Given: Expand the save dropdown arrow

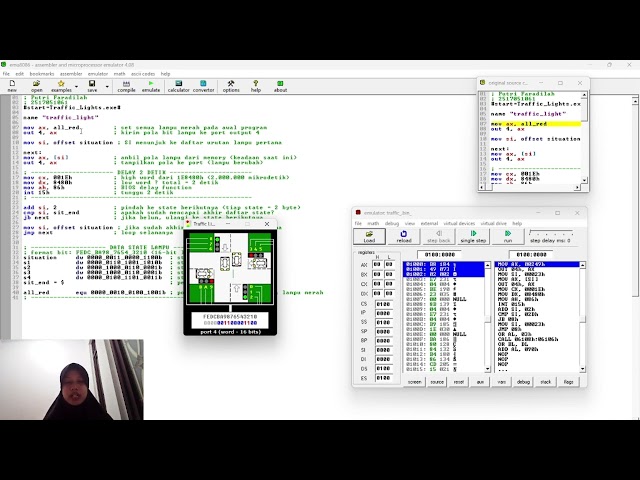Looking at the screenshot, I should [107, 87].
